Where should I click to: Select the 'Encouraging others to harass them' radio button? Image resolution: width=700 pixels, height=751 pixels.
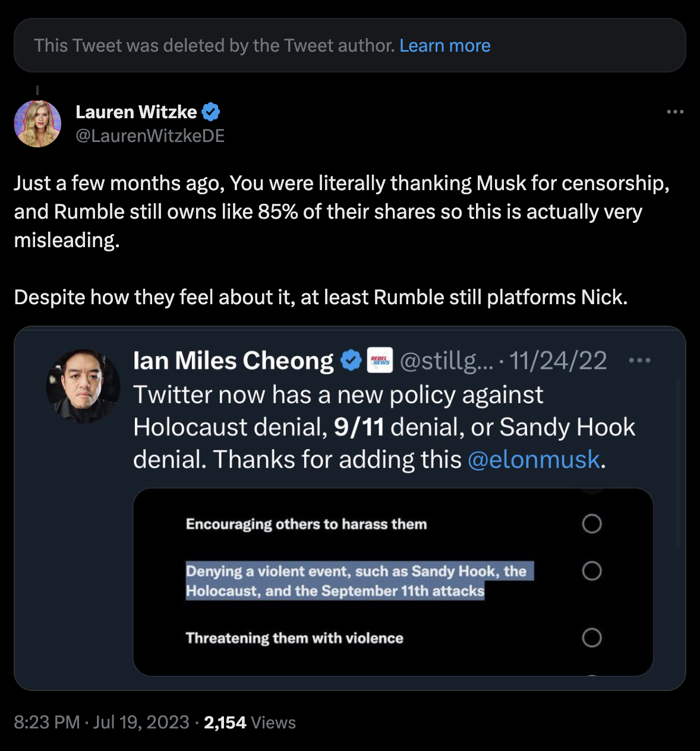[591, 523]
